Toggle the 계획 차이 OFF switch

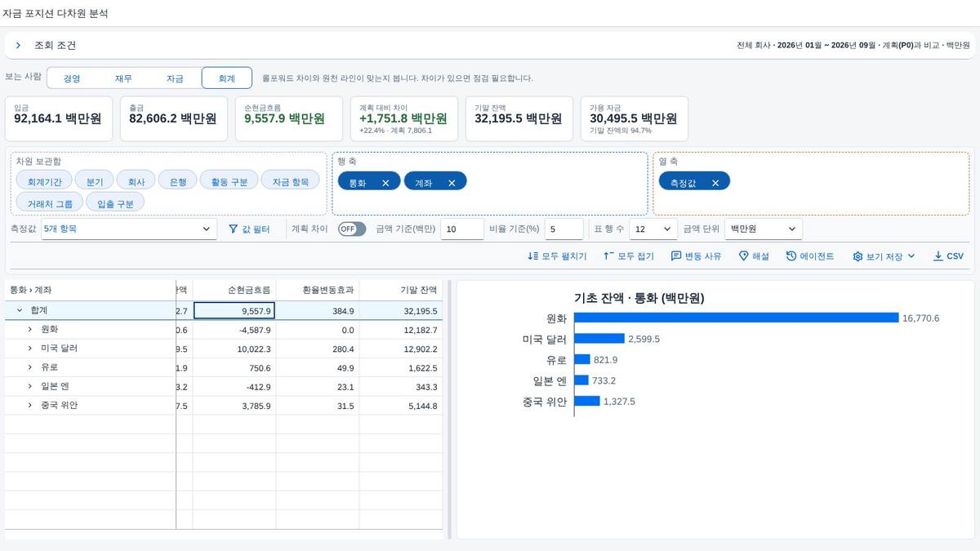(x=352, y=229)
